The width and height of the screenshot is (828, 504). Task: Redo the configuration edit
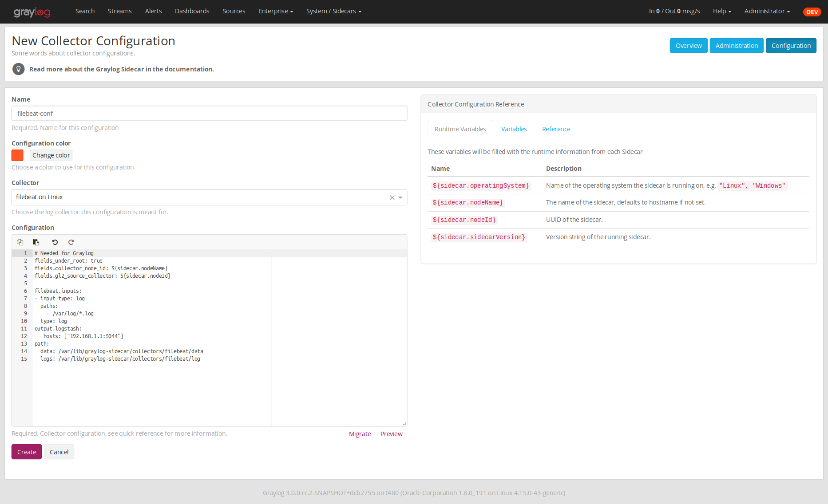click(71, 242)
